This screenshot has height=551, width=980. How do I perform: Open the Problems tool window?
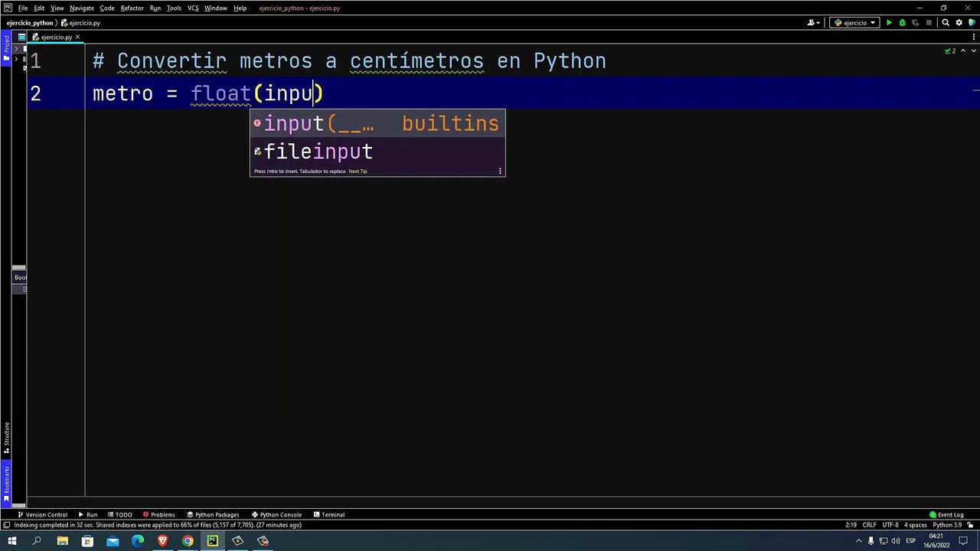[x=158, y=515]
